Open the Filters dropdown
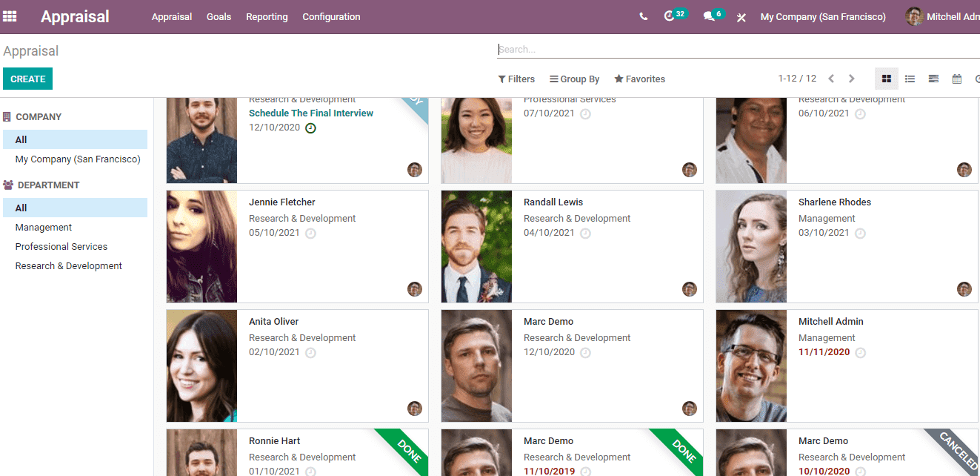This screenshot has height=476, width=980. [516, 79]
